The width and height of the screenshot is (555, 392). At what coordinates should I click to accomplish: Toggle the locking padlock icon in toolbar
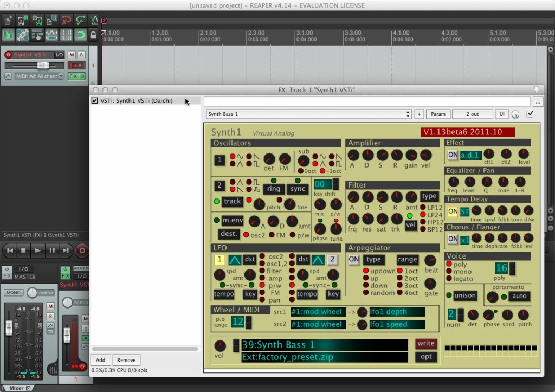coord(93,35)
